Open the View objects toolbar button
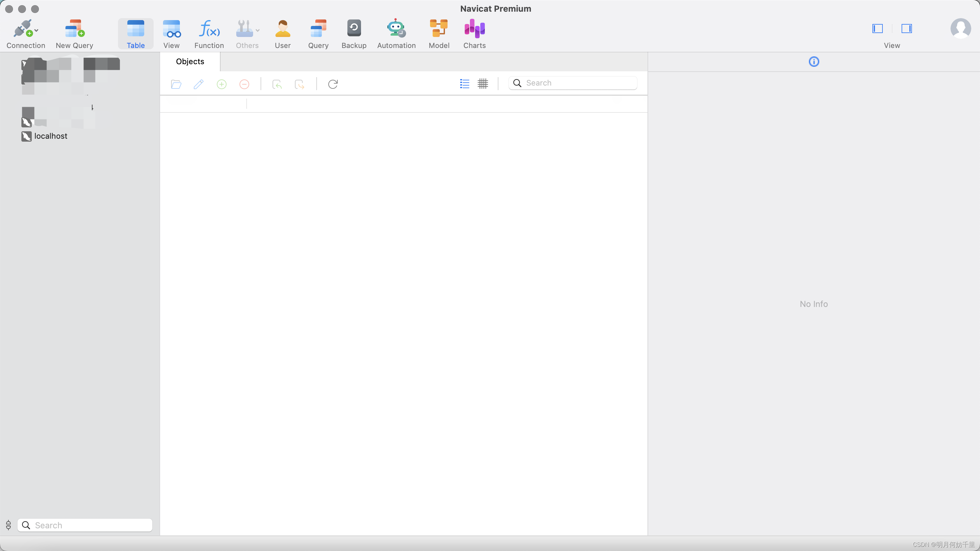Viewport: 980px width, 551px height. [171, 34]
